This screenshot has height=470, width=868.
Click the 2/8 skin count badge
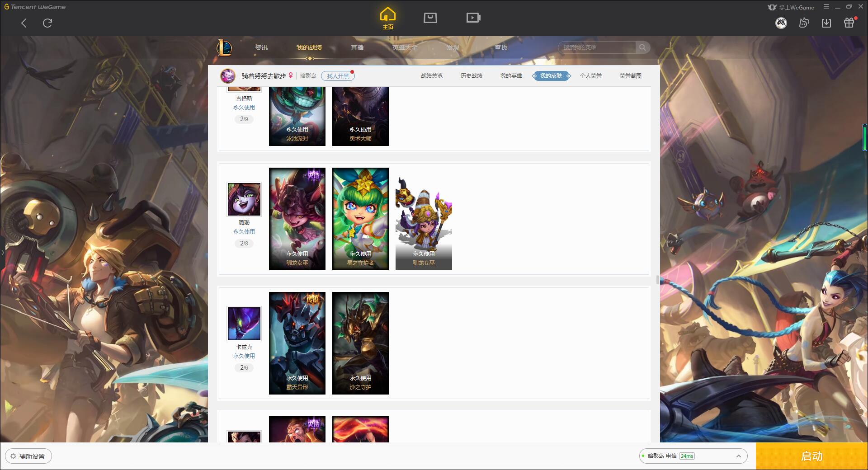[244, 244]
